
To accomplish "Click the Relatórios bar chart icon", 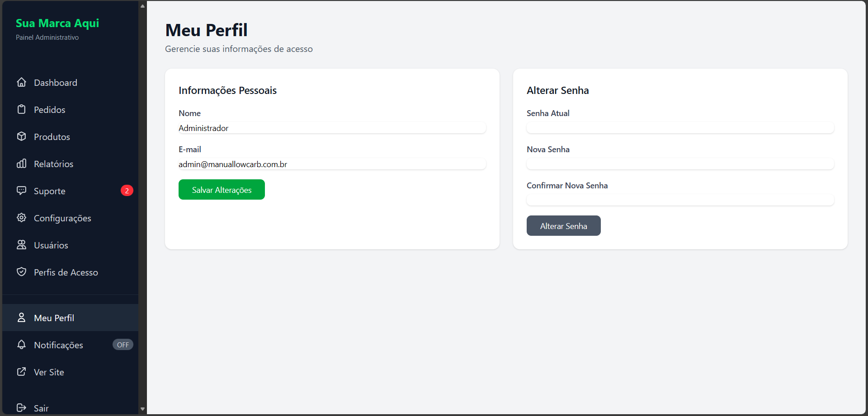I will pos(21,164).
